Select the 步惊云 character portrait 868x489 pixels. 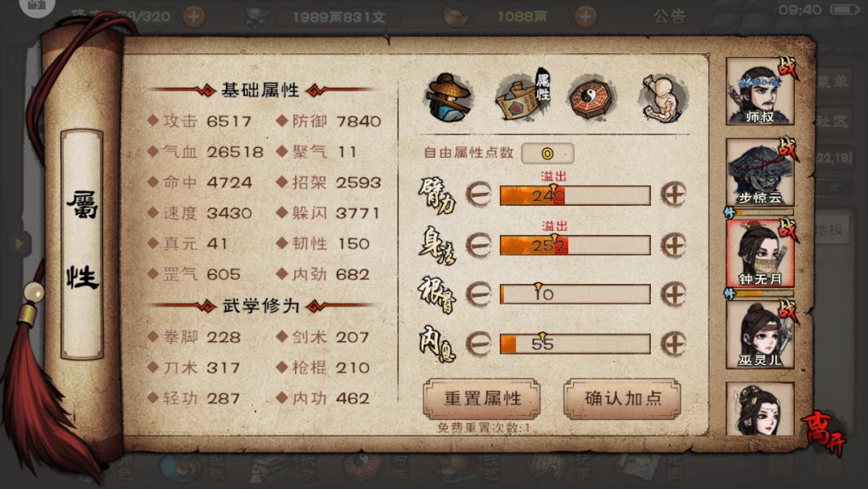[760, 172]
